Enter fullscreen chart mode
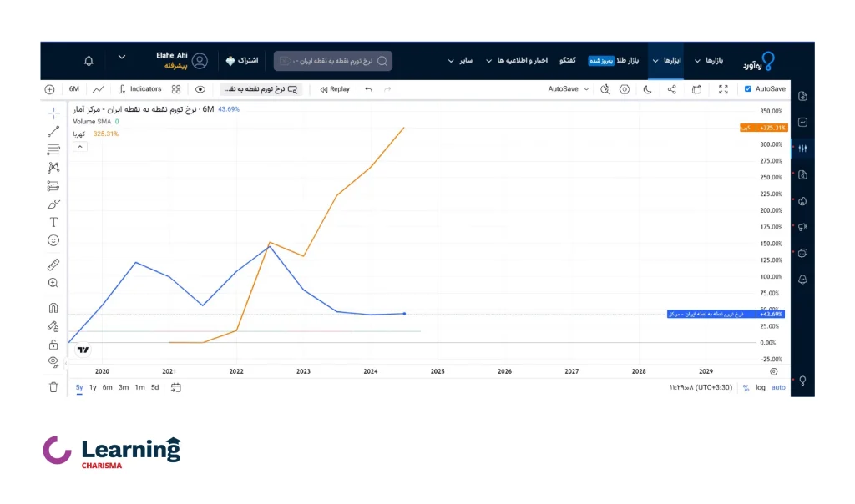The width and height of the screenshot is (855, 504). pos(723,89)
